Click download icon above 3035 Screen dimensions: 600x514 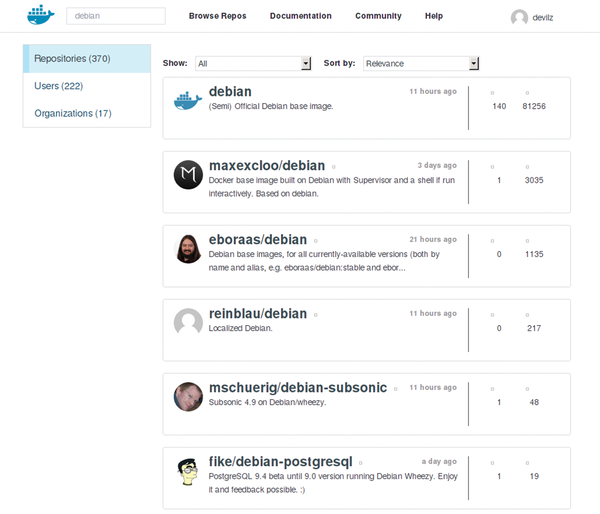[527, 166]
